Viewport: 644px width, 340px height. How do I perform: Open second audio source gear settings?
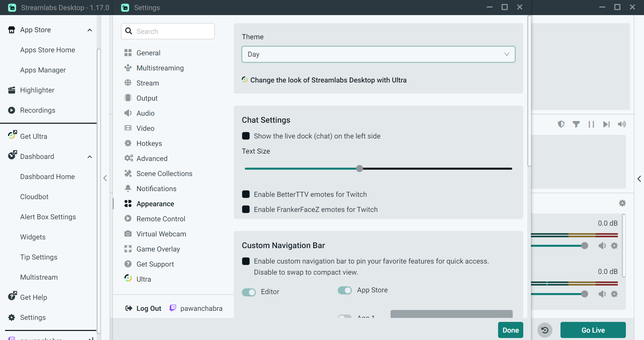(614, 294)
